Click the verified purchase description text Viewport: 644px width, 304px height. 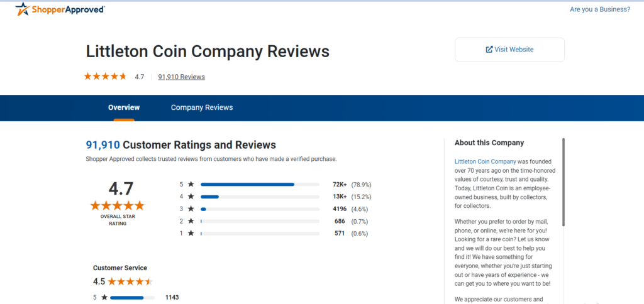[211, 159]
